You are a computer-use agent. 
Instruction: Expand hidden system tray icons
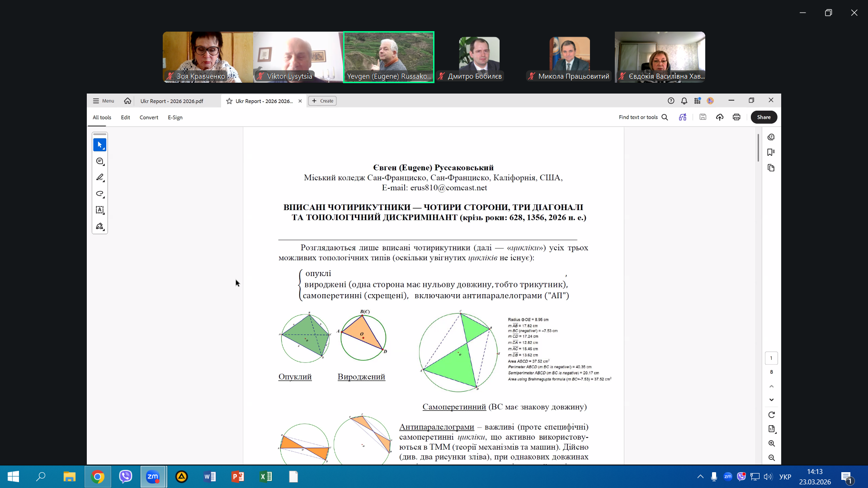(x=700, y=477)
